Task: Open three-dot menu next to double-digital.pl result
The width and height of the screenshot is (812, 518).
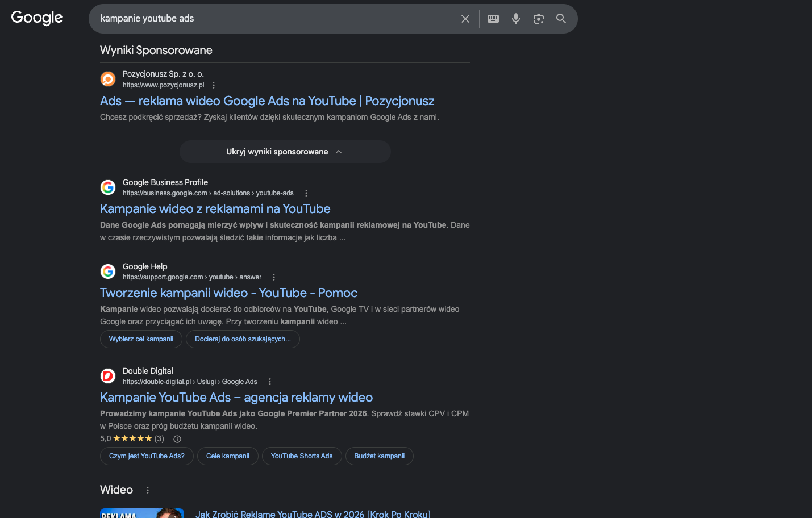Action: [270, 382]
